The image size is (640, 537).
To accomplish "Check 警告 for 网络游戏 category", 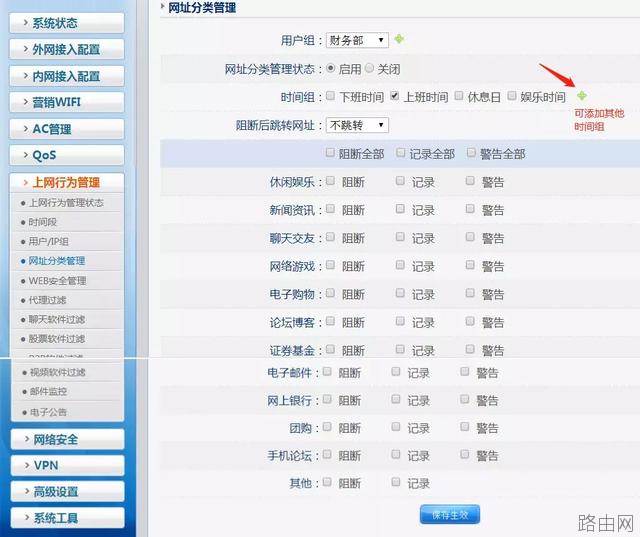I will pyautogui.click(x=470, y=265).
